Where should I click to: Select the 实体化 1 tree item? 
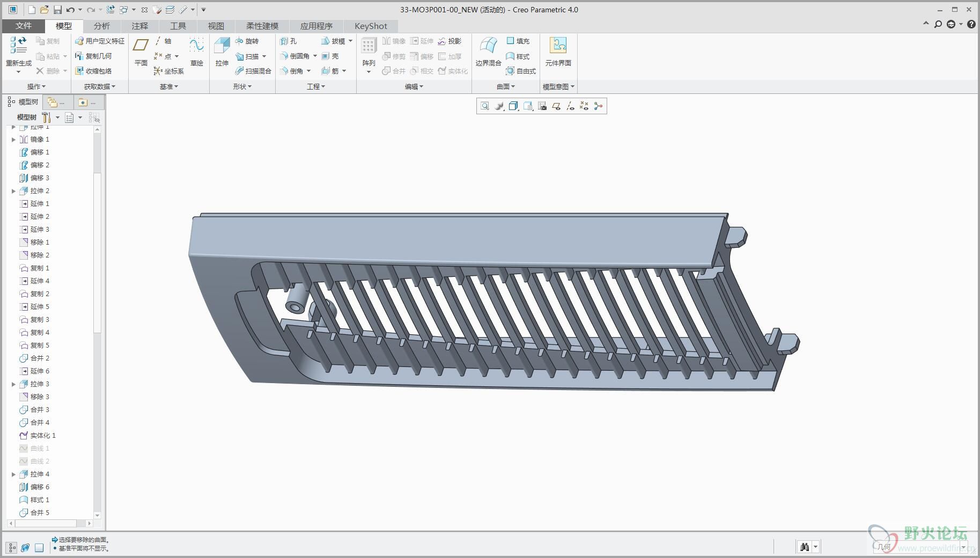coord(38,436)
